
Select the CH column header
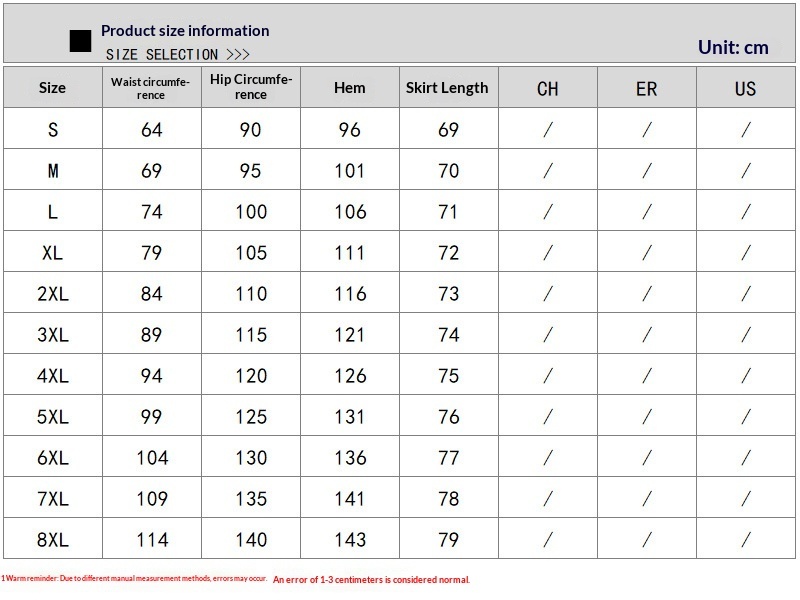[x=547, y=89]
